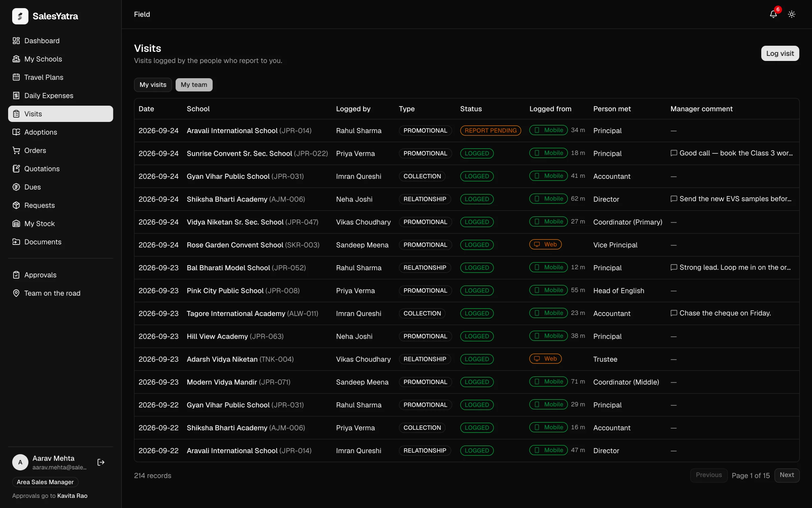Select Visits in sidebar

click(61, 114)
